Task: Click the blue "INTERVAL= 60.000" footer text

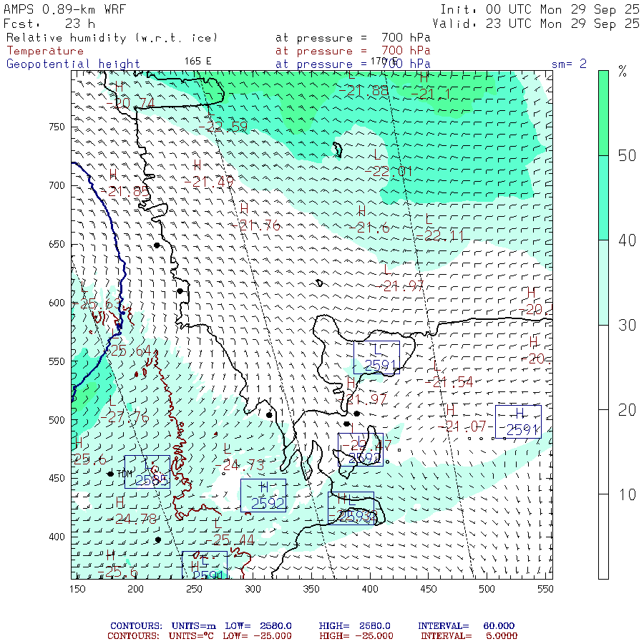Action: click(466, 626)
